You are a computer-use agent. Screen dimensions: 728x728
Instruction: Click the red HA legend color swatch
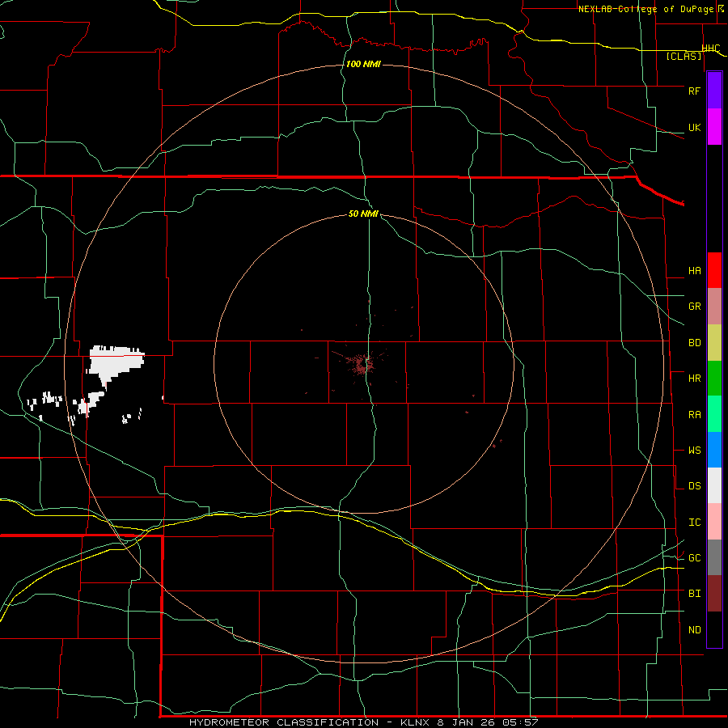(x=714, y=270)
